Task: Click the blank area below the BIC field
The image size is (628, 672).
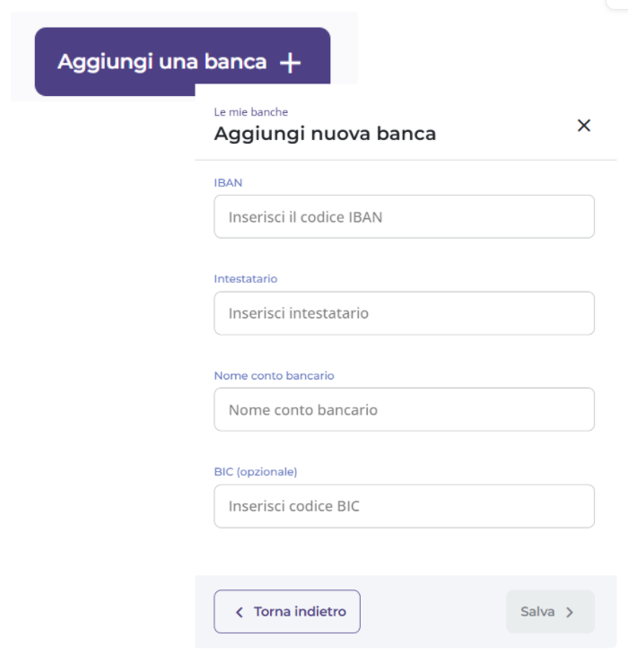Action: (x=404, y=551)
